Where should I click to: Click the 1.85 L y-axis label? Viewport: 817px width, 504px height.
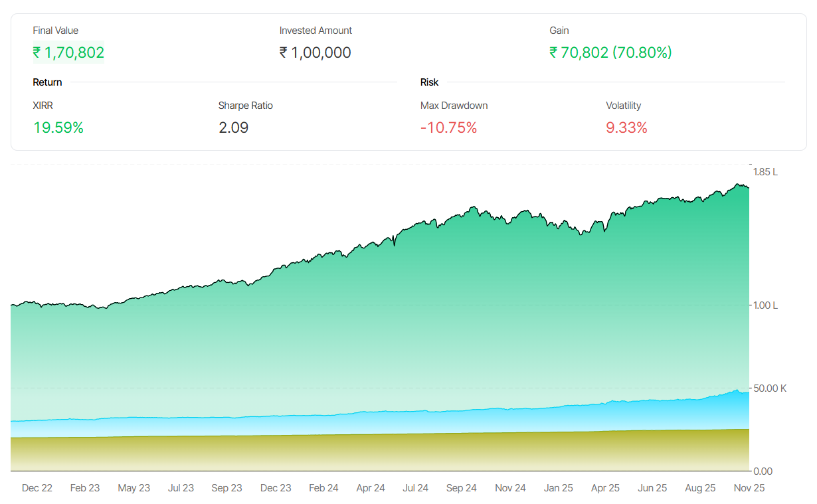tap(765, 172)
